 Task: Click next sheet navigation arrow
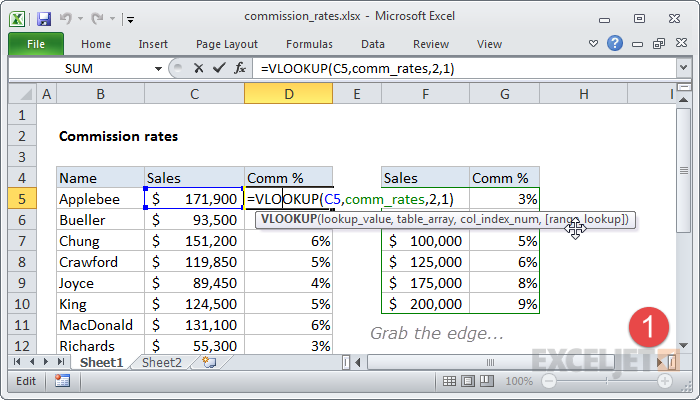(x=46, y=362)
